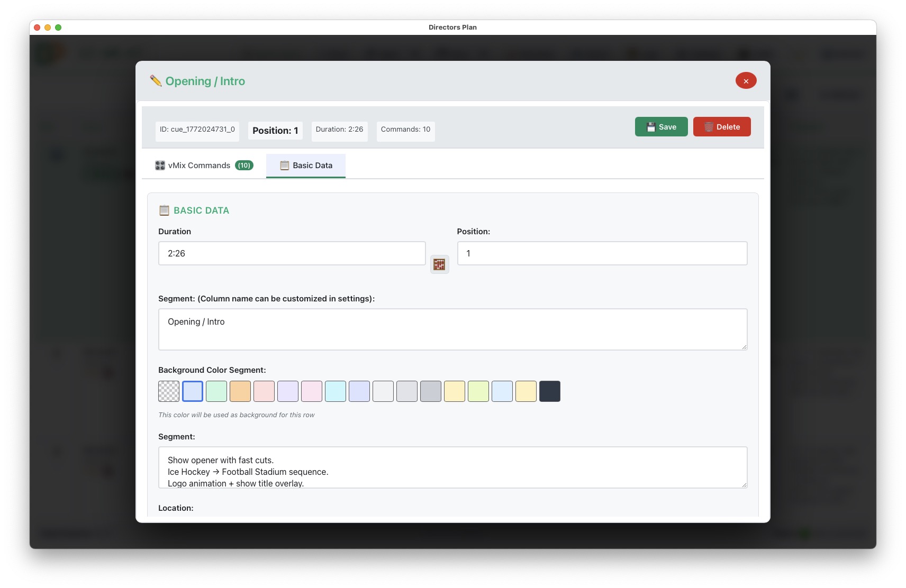The image size is (906, 588).
Task: Select the dark navy color swatch
Action: [550, 391]
